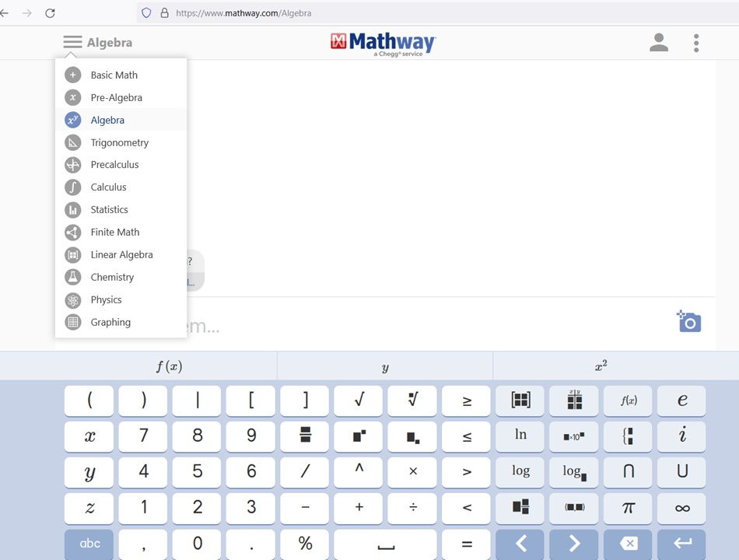This screenshot has width=739, height=560.
Task: Insert the scientific notation ×10 key
Action: (x=574, y=436)
